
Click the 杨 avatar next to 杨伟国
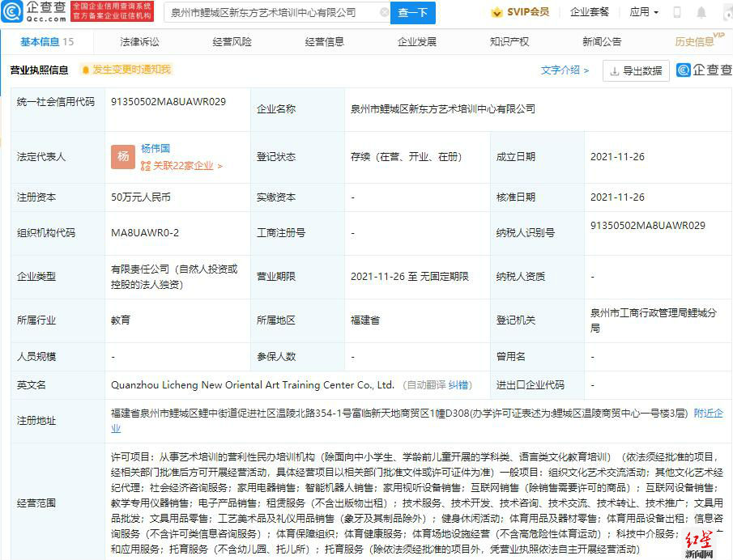point(122,155)
